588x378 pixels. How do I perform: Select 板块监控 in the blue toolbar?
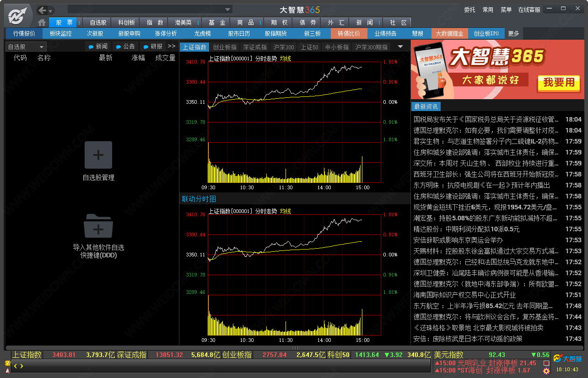point(61,33)
